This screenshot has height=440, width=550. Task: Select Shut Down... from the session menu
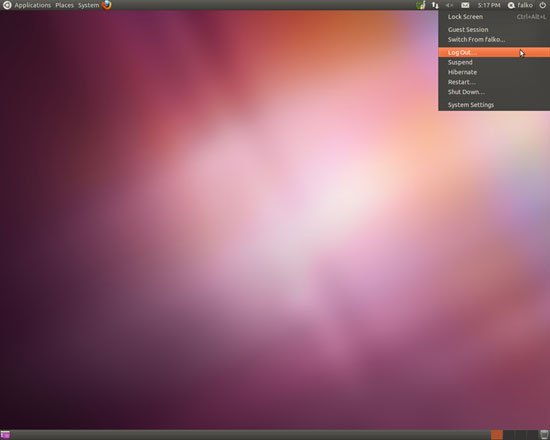tap(494, 92)
